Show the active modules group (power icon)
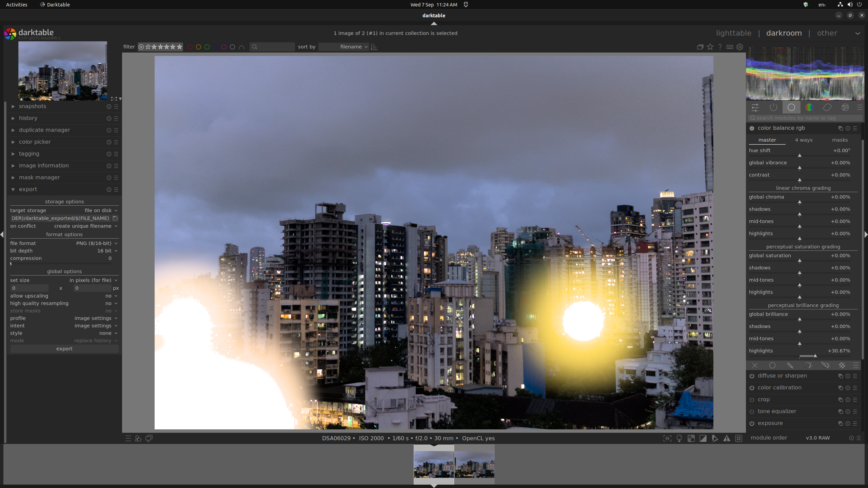Image resolution: width=868 pixels, height=488 pixels. 773,107
